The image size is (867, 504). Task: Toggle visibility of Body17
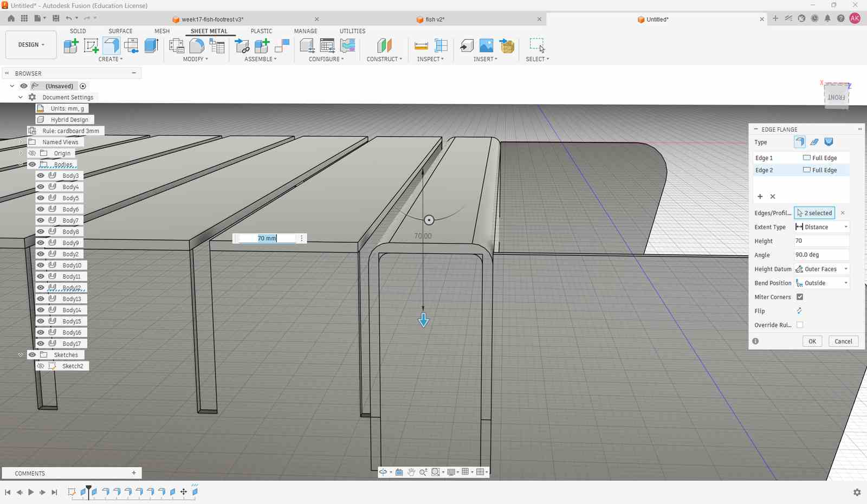click(x=41, y=344)
